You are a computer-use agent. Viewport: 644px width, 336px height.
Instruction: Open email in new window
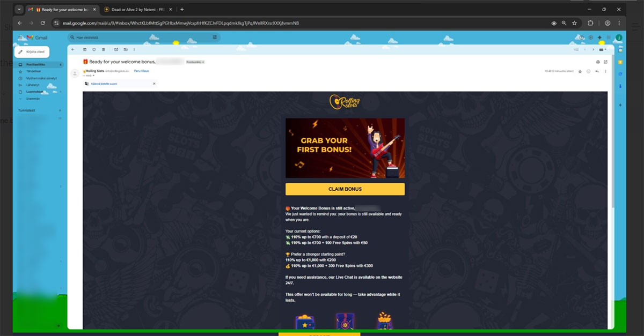[x=605, y=62]
